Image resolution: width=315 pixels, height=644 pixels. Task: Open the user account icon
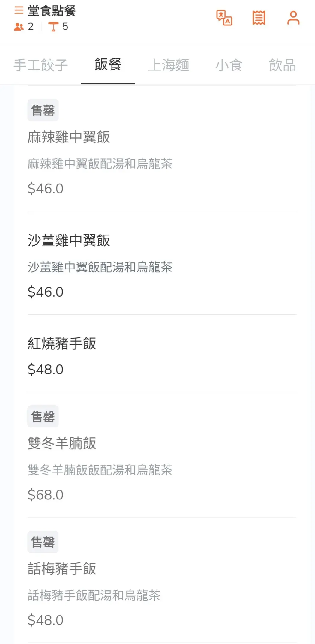click(x=293, y=18)
